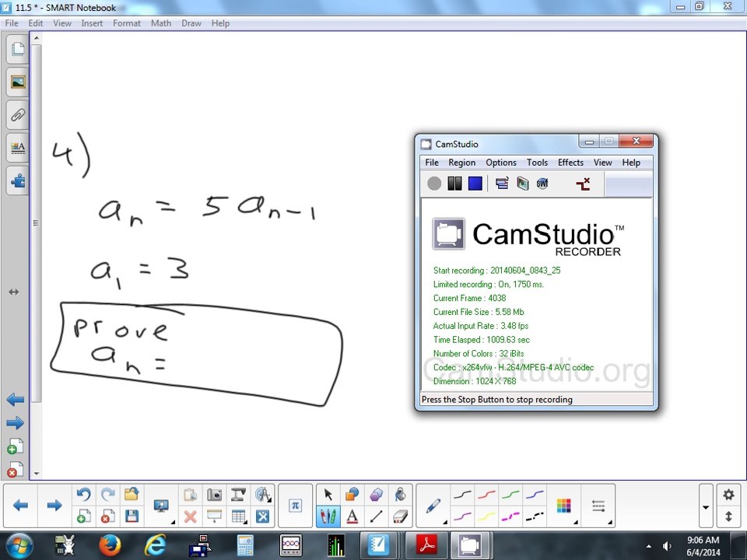Open the table insert dropdown
The height and width of the screenshot is (560, 747).
click(238, 516)
